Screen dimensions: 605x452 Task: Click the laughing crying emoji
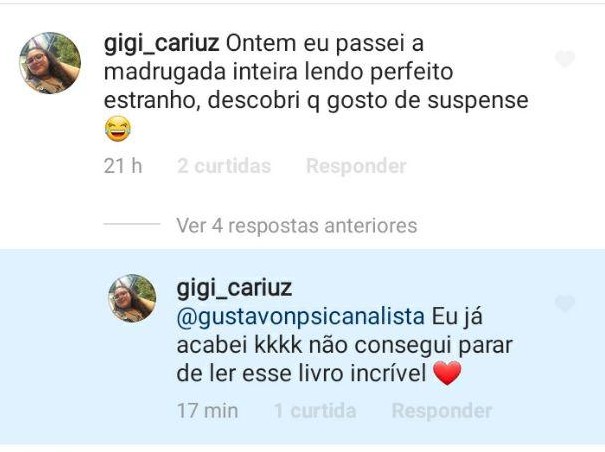(x=118, y=129)
